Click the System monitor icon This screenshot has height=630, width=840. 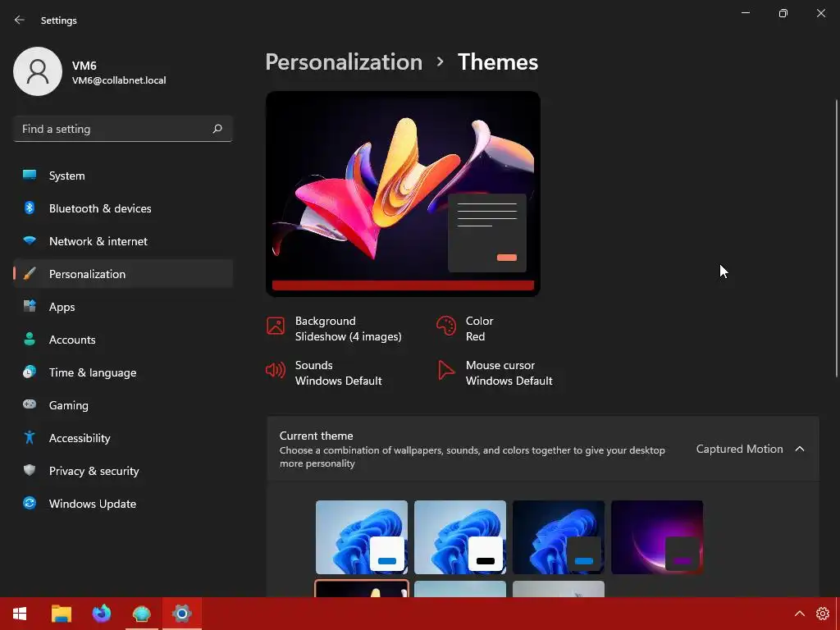coord(30,176)
